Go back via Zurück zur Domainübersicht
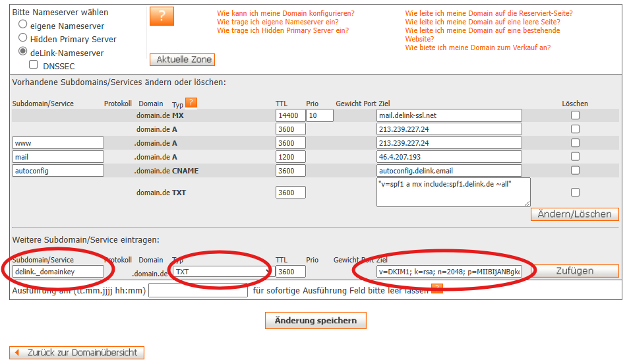 coord(76,353)
